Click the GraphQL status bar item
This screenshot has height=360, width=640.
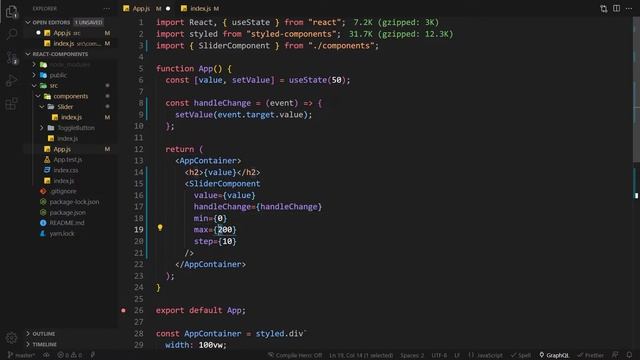554,355
